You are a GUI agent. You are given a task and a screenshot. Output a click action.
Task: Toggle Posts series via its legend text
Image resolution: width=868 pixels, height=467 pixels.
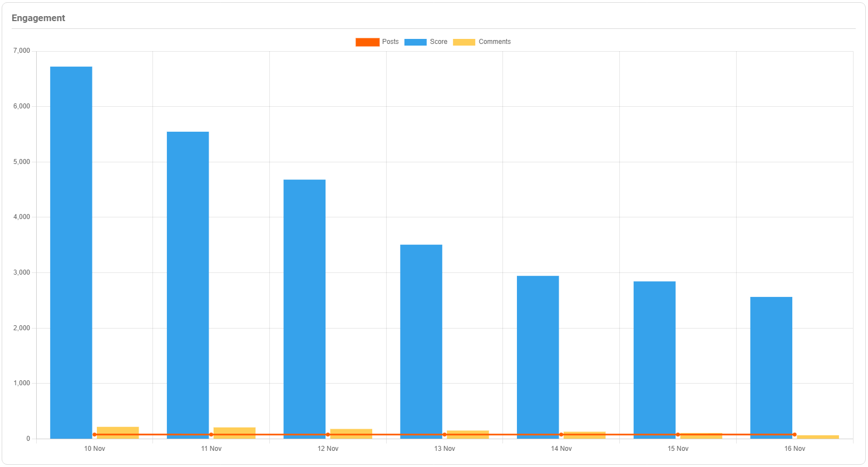(390, 42)
